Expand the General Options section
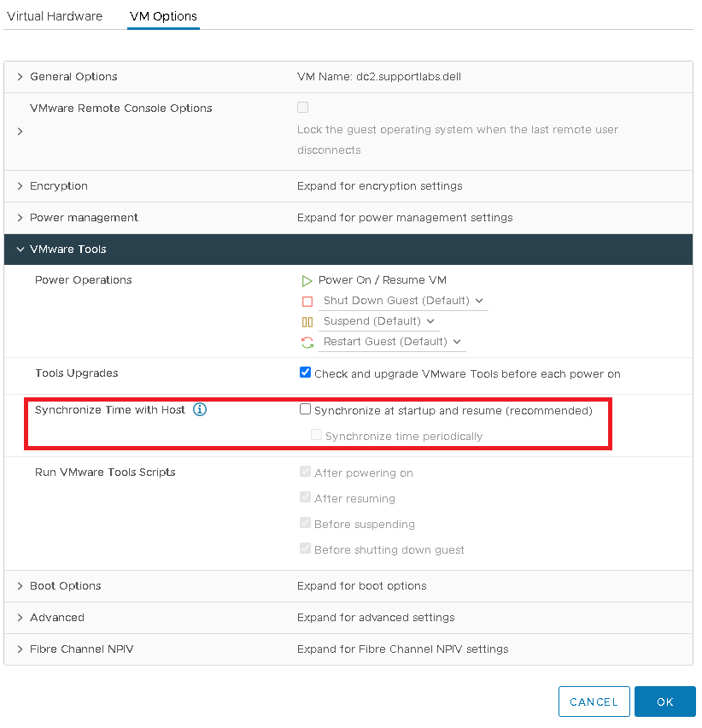This screenshot has height=728, width=702. tap(19, 76)
